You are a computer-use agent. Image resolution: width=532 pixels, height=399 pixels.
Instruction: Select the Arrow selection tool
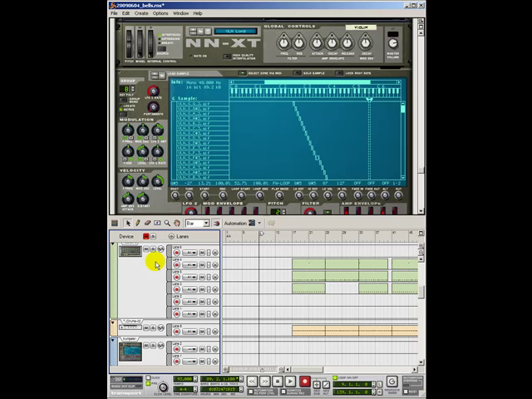coord(128,224)
